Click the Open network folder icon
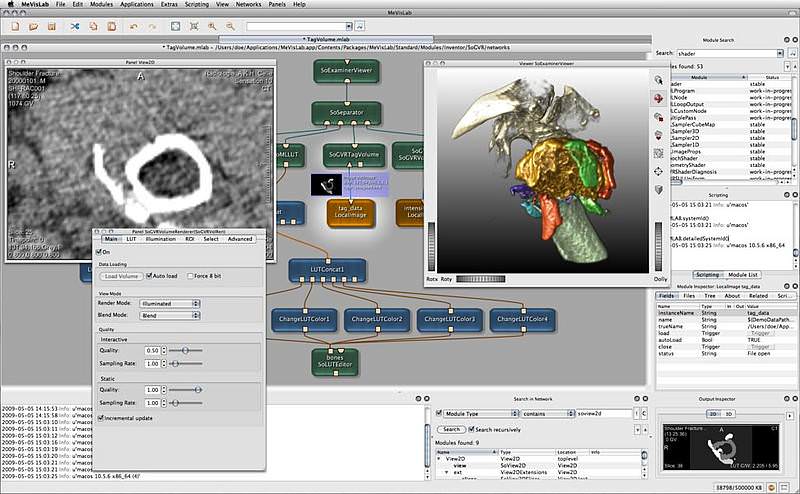Image resolution: width=800 pixels, height=494 pixels. tap(34, 26)
